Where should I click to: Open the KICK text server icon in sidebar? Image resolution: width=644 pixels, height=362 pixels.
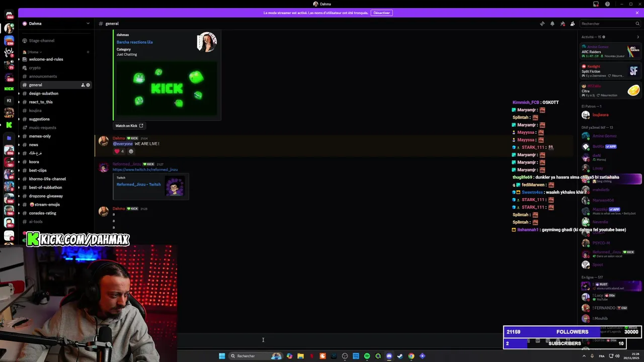(x=9, y=88)
